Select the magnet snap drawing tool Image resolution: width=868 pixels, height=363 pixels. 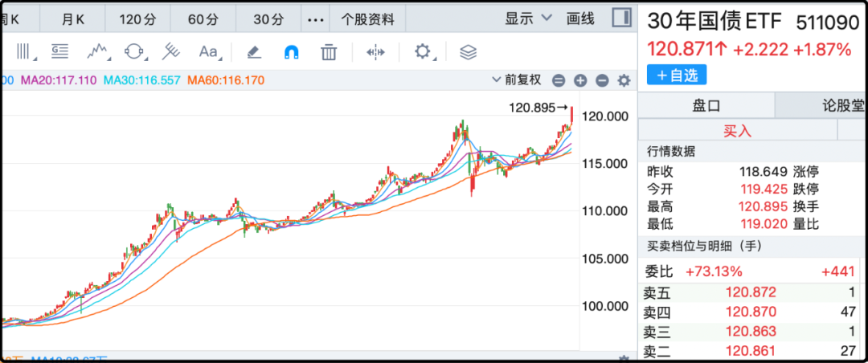click(x=291, y=52)
